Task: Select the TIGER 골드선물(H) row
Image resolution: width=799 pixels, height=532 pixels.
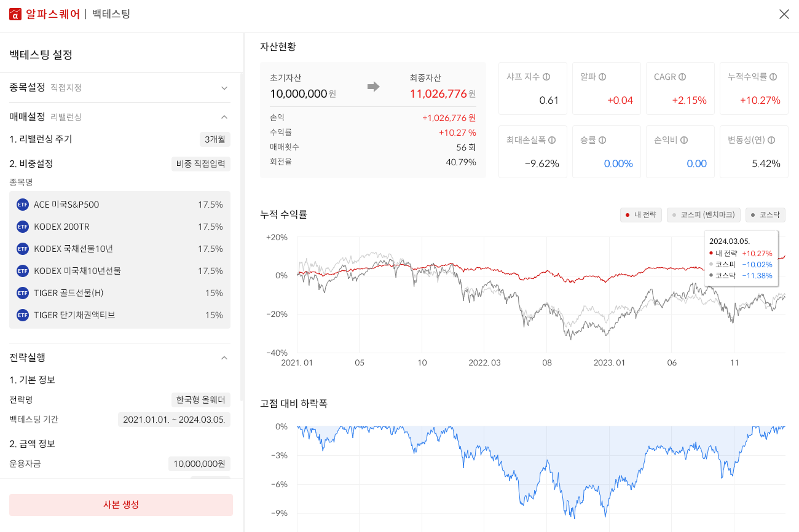Action: [120, 293]
